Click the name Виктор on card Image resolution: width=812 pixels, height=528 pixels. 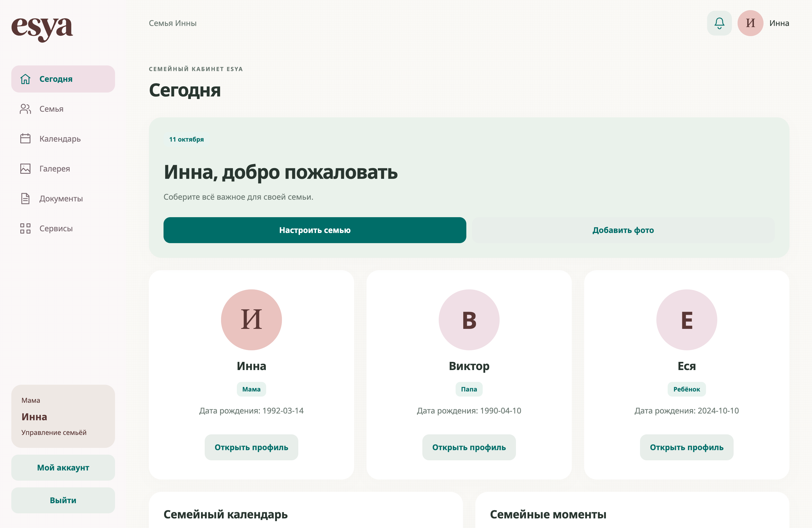(469, 366)
